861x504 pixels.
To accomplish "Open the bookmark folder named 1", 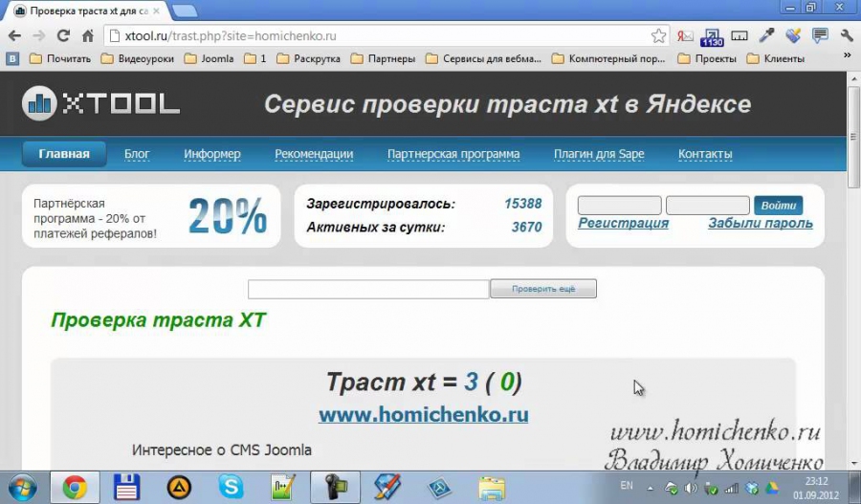I will (x=255, y=58).
